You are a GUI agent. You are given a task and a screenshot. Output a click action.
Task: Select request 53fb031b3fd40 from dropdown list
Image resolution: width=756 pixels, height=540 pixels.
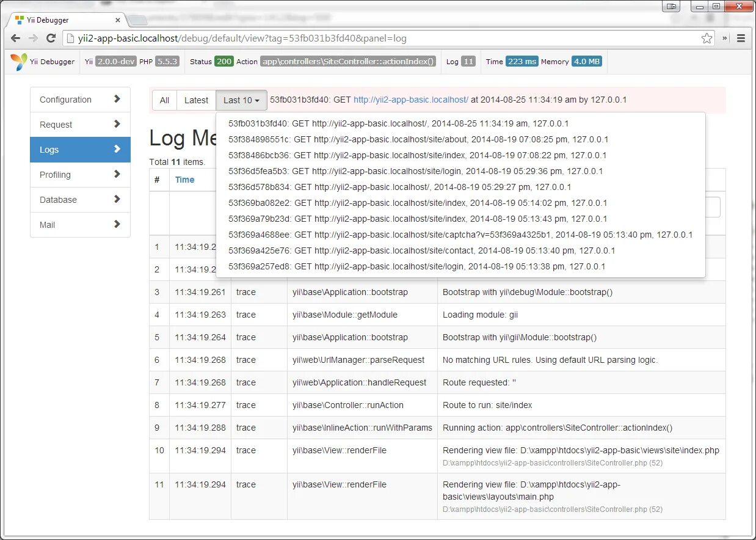click(x=460, y=123)
